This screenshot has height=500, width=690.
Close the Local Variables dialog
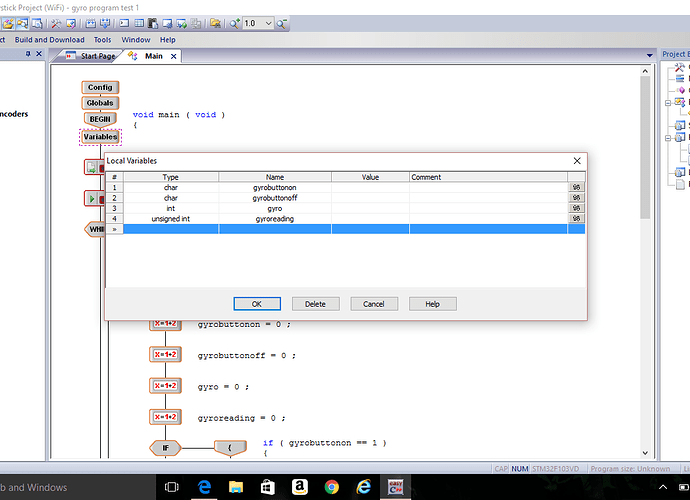pos(577,161)
